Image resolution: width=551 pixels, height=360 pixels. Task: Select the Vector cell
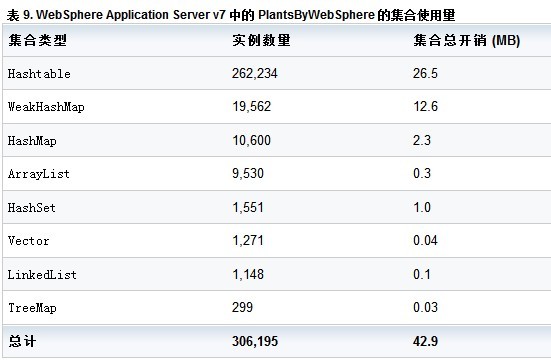click(28, 241)
